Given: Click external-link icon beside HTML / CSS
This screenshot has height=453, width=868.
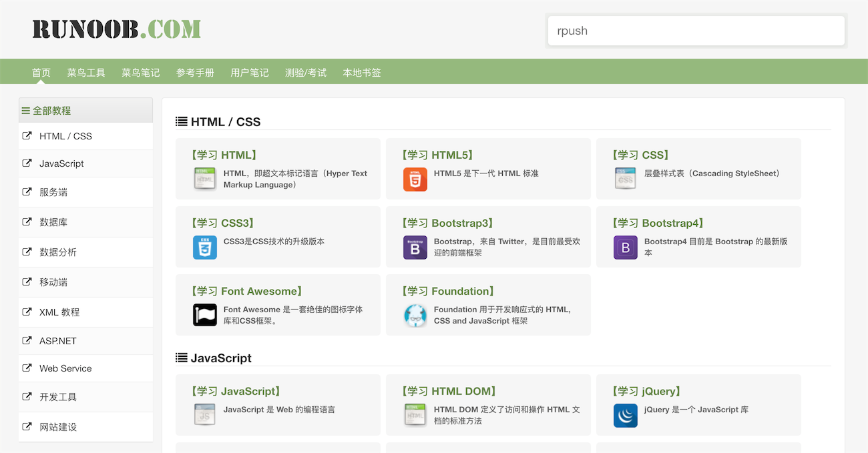Looking at the screenshot, I should [27, 136].
